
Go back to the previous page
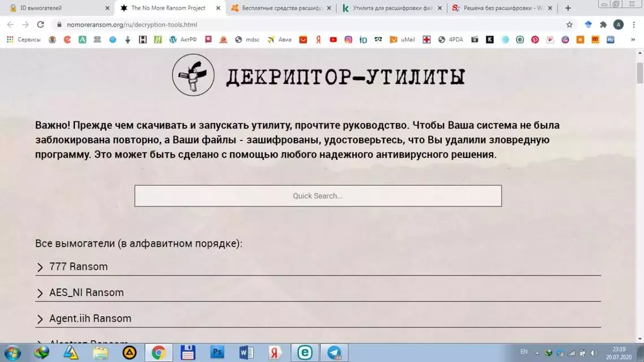pyautogui.click(x=10, y=25)
